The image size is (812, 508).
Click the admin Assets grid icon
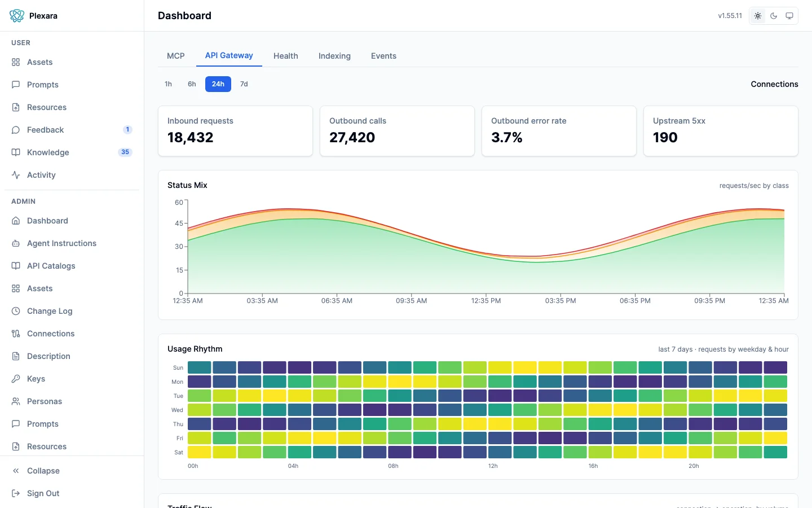(x=16, y=288)
